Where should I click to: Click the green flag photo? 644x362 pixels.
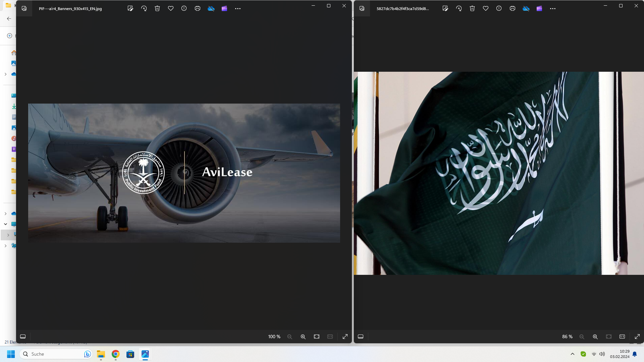tap(499, 173)
